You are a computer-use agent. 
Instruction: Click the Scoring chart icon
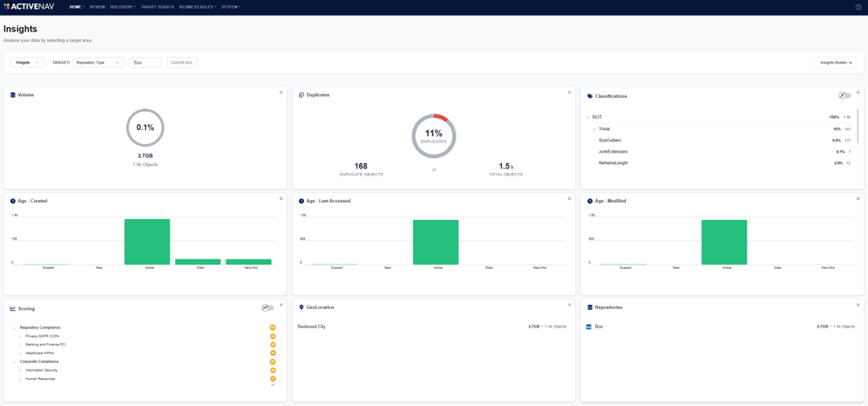(x=13, y=309)
